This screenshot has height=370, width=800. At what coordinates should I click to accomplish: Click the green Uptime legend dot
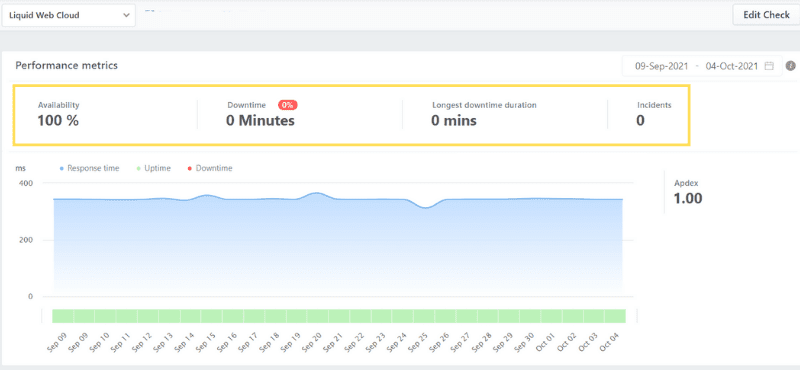click(x=139, y=168)
